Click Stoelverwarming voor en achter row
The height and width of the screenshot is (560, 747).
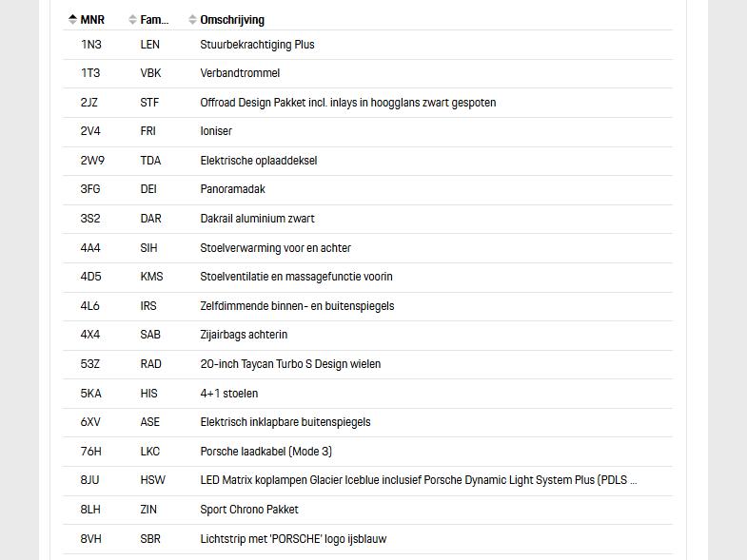pyautogui.click(x=367, y=248)
